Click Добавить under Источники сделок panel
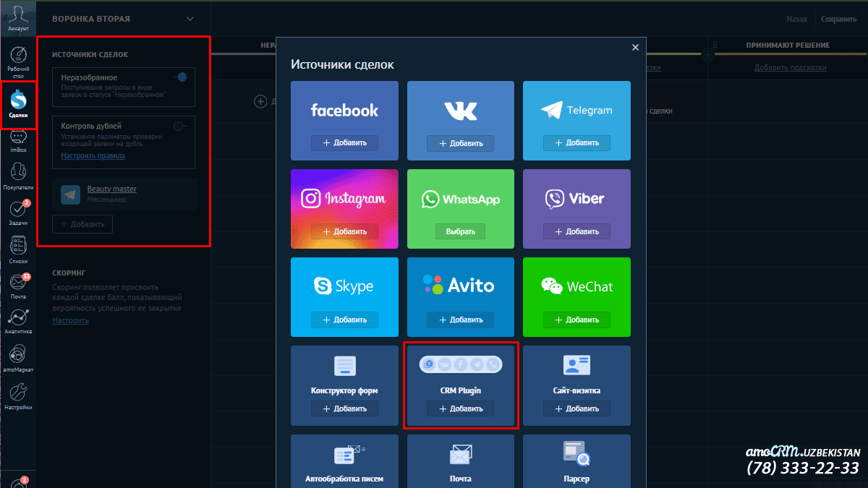The width and height of the screenshot is (868, 488). [82, 224]
